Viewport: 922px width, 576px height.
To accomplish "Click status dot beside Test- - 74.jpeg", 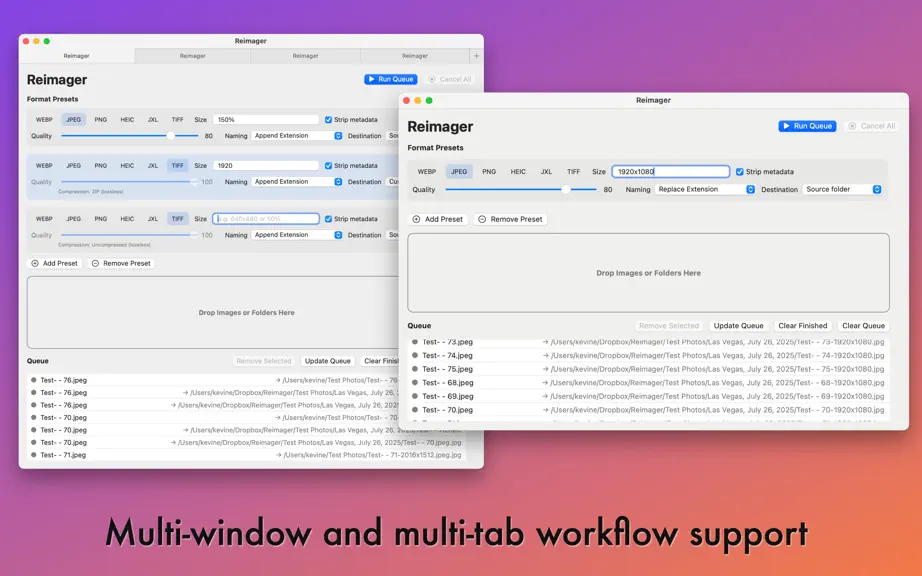I will pyautogui.click(x=415, y=356).
